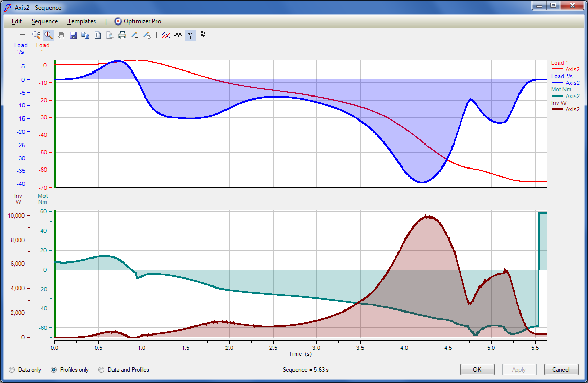Select the single crosshair cursor tool
The height and width of the screenshot is (383, 588).
[x=12, y=35]
